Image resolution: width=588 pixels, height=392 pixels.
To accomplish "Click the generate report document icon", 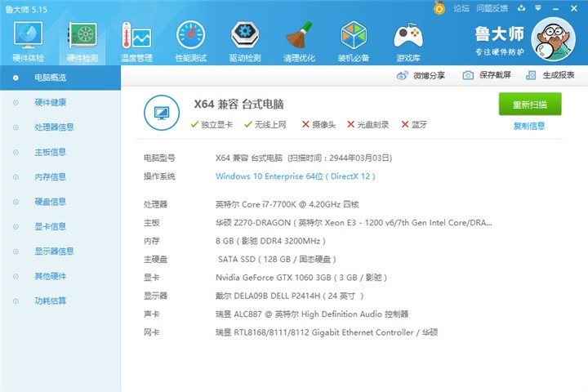I will coord(531,75).
